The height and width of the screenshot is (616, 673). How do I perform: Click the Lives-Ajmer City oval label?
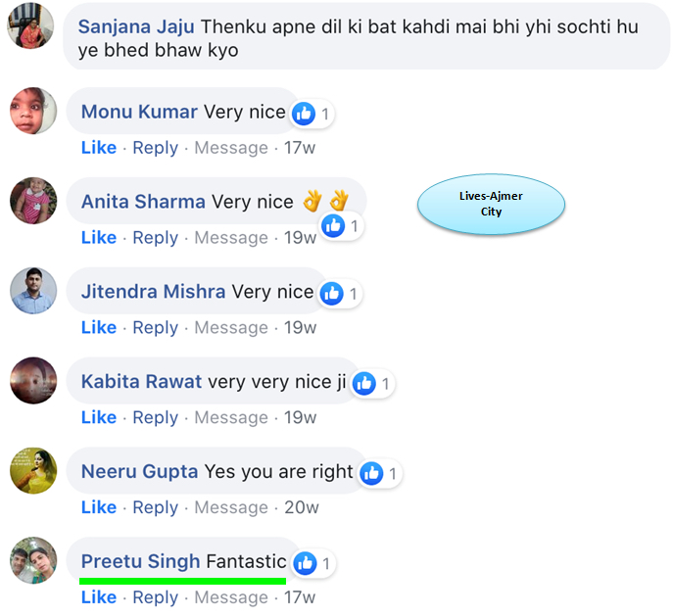tap(491, 204)
